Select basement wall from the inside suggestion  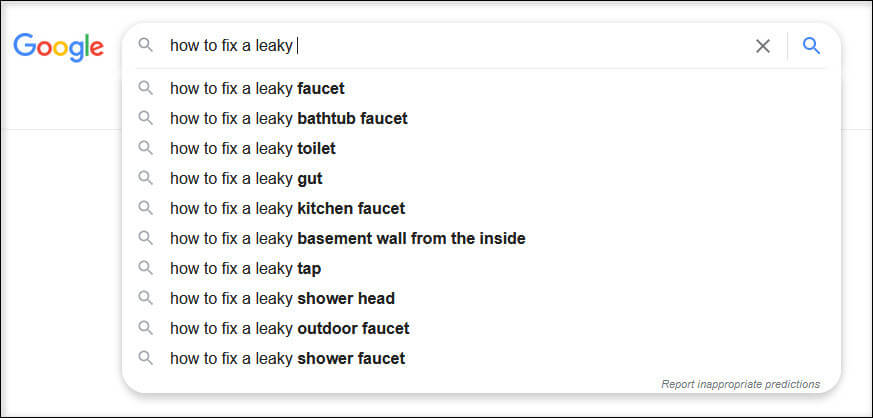(x=482, y=239)
